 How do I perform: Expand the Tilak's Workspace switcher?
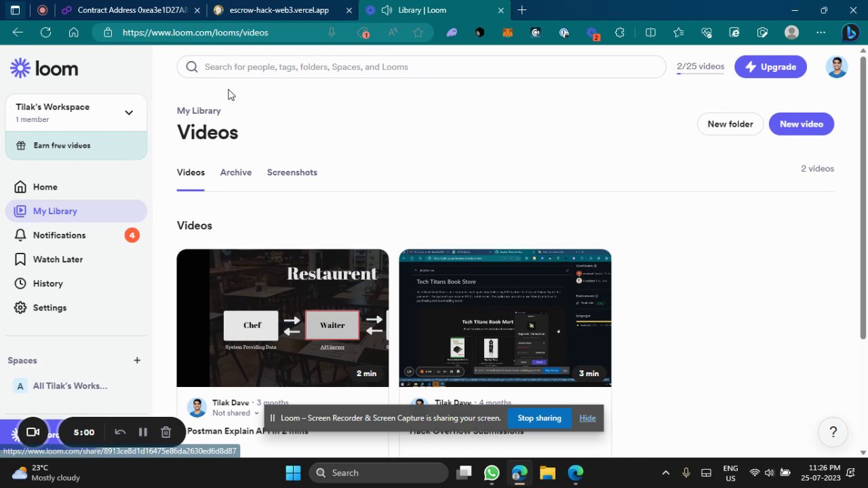129,113
